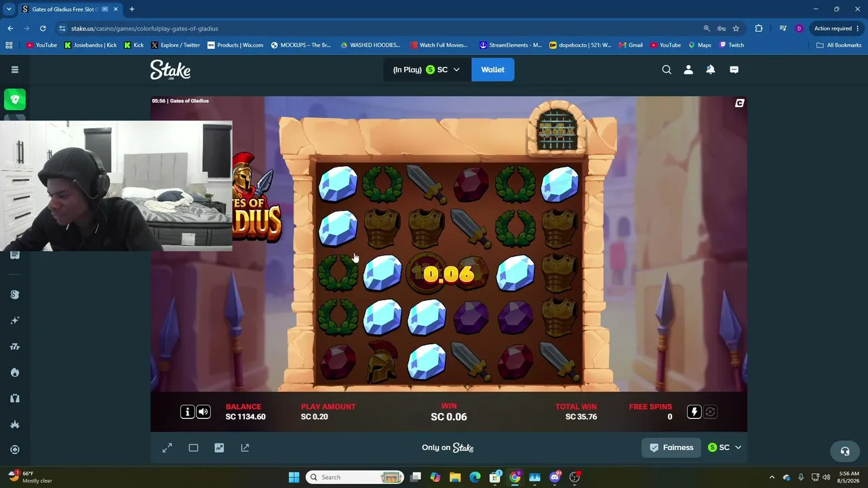Open the Twitch bookmark
The height and width of the screenshot is (488, 868).
(731, 45)
